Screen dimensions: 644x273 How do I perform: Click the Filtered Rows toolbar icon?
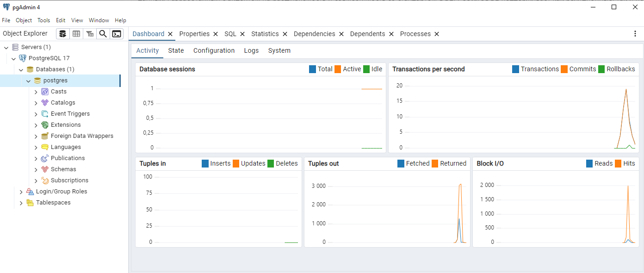90,34
